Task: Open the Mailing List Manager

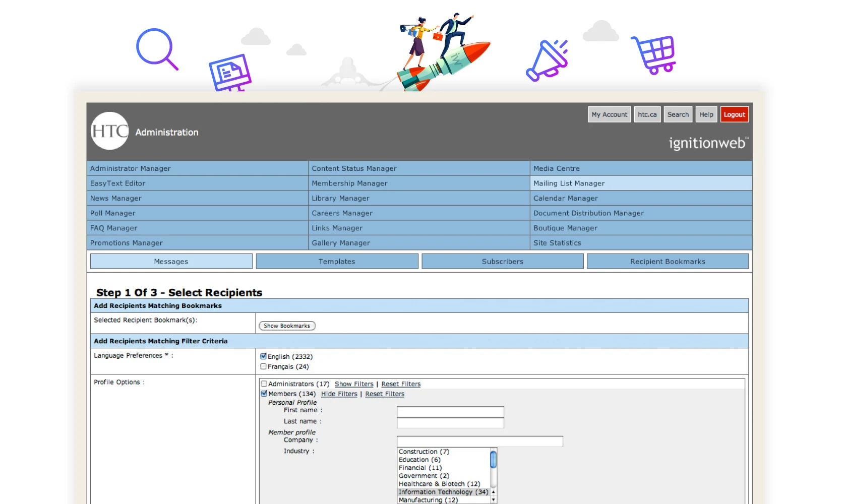Action: coord(569,183)
